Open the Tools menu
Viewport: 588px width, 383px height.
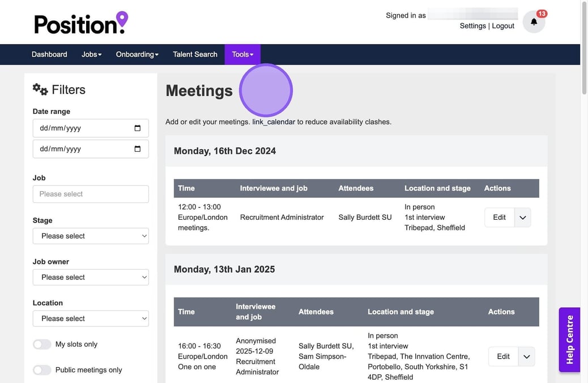click(242, 54)
